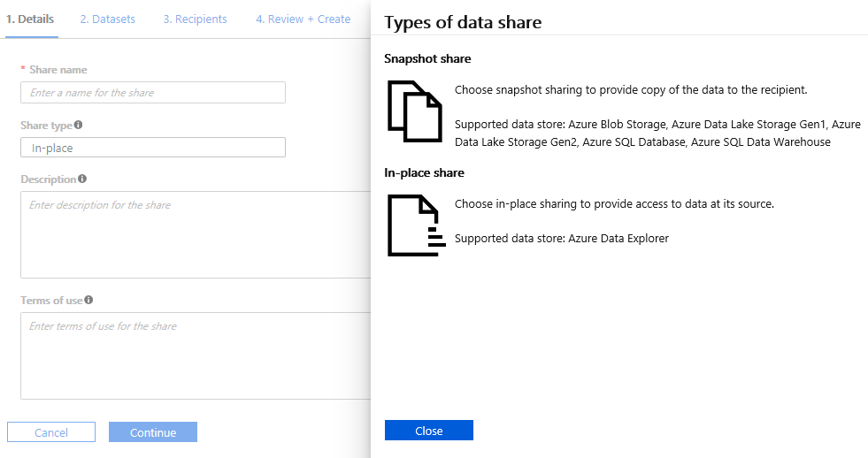This screenshot has height=458, width=868.
Task: Click the Snapshot share copy icon
Action: pos(414,111)
